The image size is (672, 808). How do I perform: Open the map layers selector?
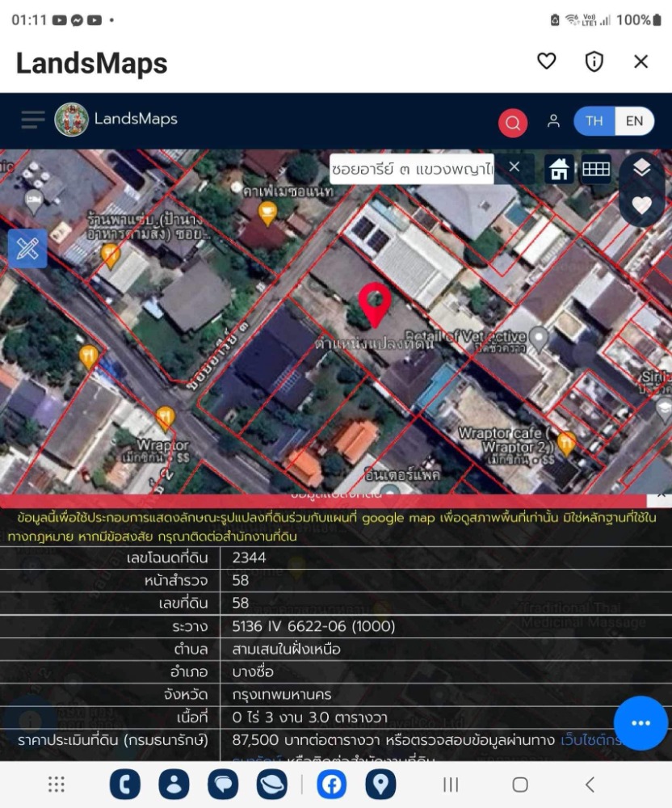641,168
